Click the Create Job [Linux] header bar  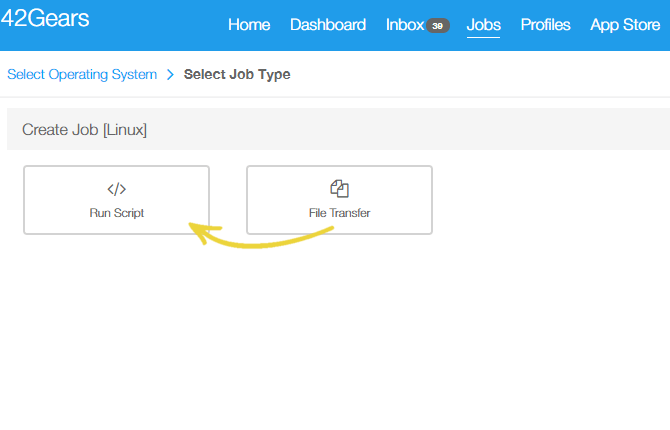click(x=338, y=129)
